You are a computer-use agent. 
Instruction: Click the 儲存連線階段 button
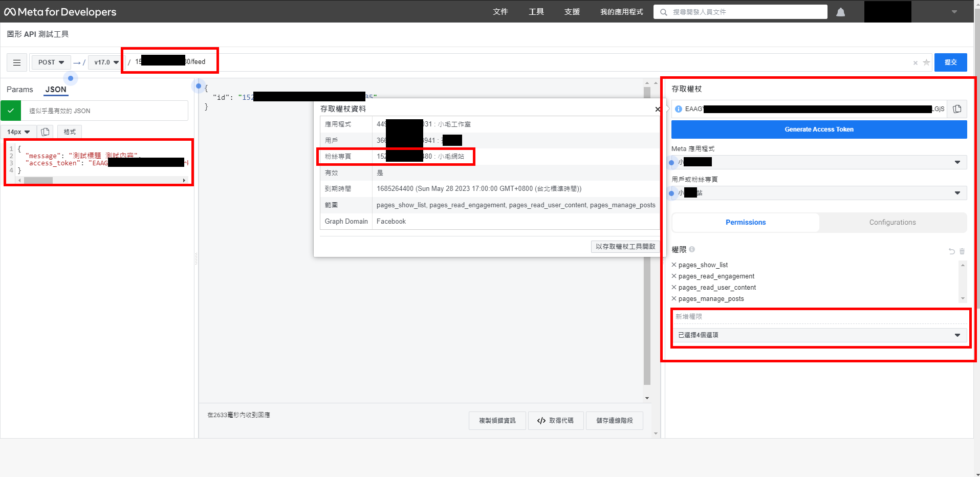click(x=614, y=421)
